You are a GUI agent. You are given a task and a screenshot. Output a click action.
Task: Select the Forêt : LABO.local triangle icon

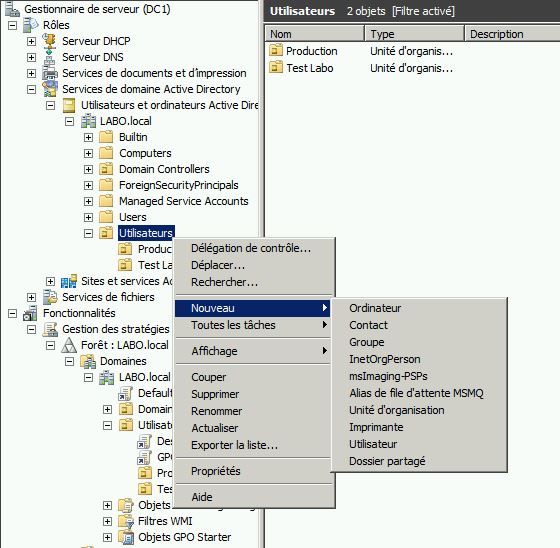(x=69, y=345)
